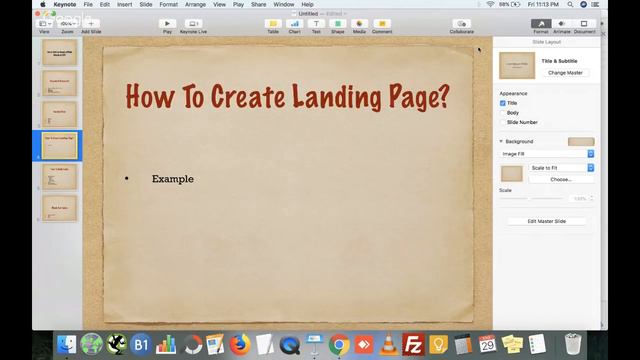Viewport: 640px width, 360px height.
Task: Click the slide title "How To Create Landing Page?"
Action: [287, 97]
